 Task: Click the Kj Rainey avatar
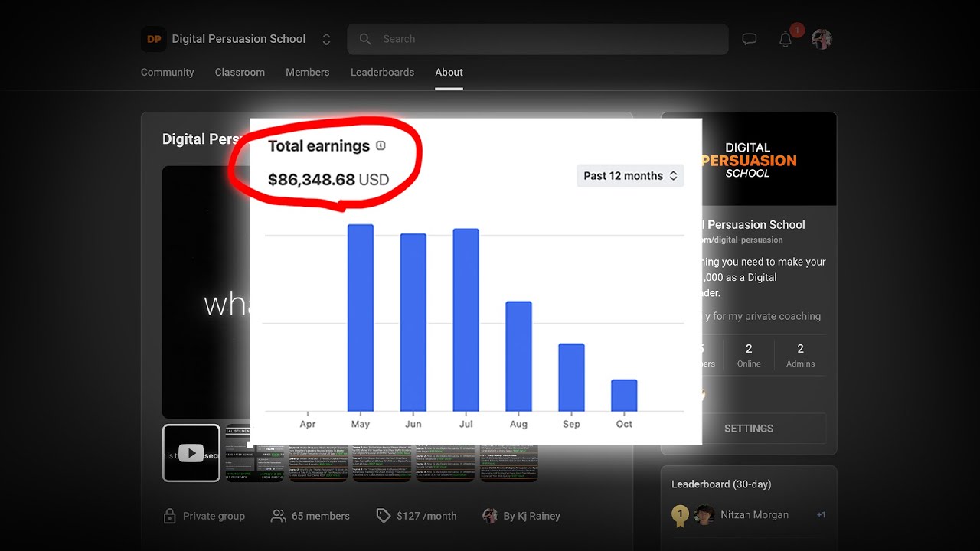pos(490,516)
